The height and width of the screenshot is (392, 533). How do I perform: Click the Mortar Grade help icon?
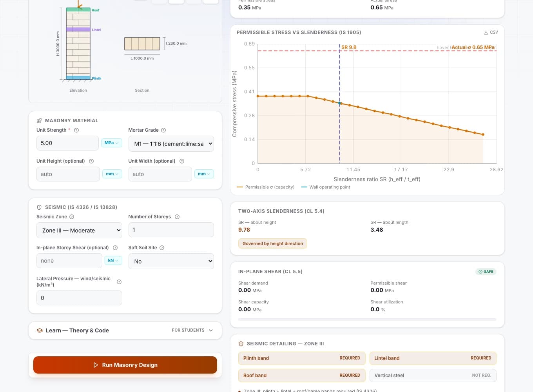(163, 130)
